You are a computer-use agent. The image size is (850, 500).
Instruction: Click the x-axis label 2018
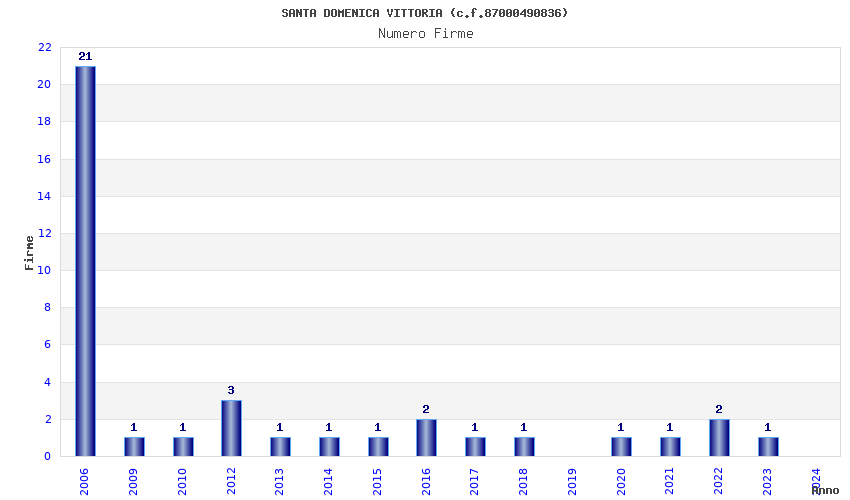coord(523,482)
